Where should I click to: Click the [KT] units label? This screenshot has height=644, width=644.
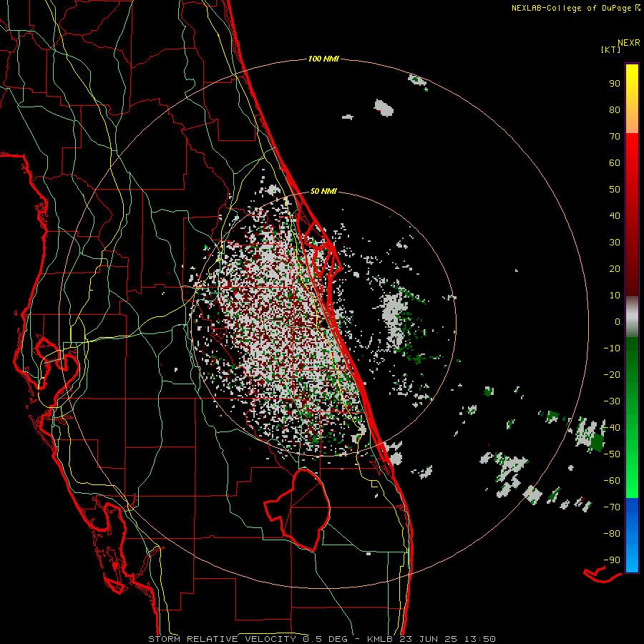(x=610, y=49)
